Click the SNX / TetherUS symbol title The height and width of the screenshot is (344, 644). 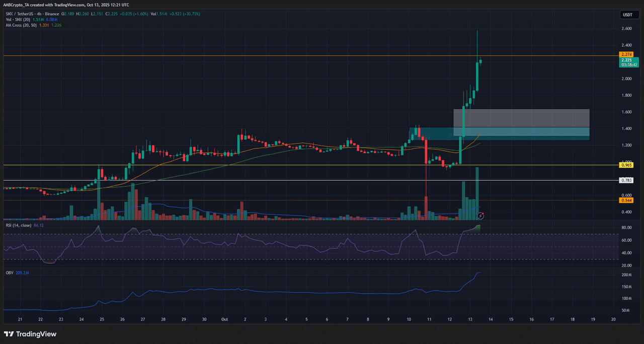click(x=21, y=14)
